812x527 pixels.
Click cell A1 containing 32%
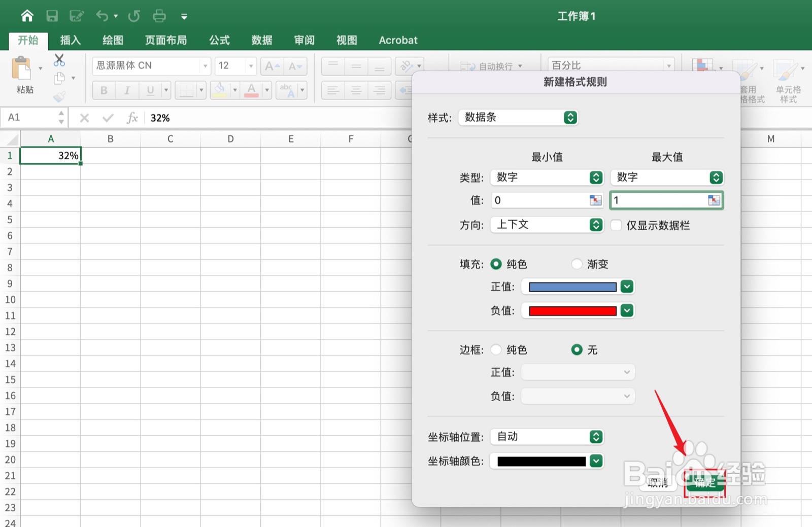[51, 155]
